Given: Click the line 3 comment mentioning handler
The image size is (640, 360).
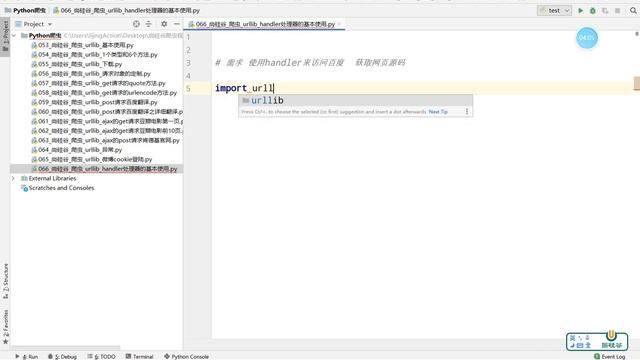Looking at the screenshot, I should pyautogui.click(x=310, y=62).
